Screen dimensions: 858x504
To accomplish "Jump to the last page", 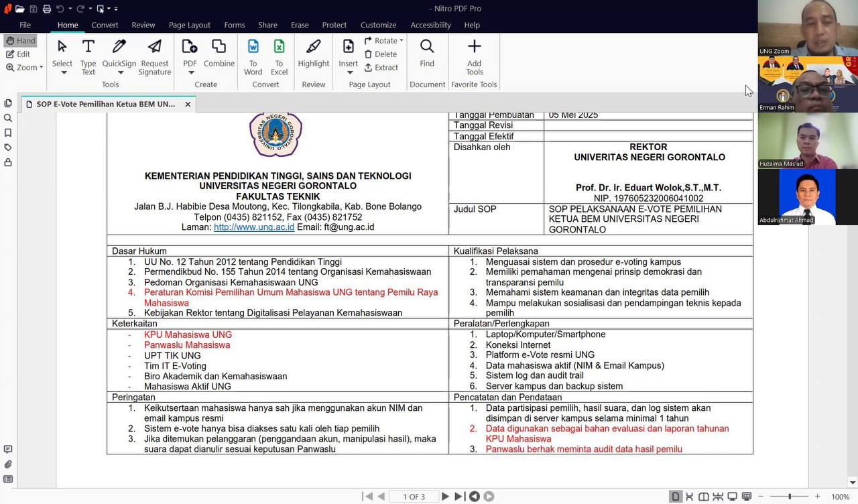I will [459, 497].
